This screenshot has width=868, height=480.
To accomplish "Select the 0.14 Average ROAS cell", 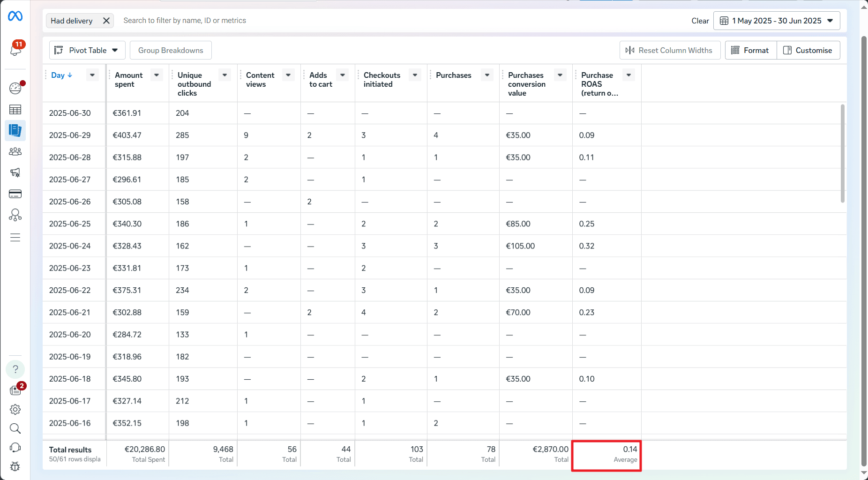I will (606, 454).
